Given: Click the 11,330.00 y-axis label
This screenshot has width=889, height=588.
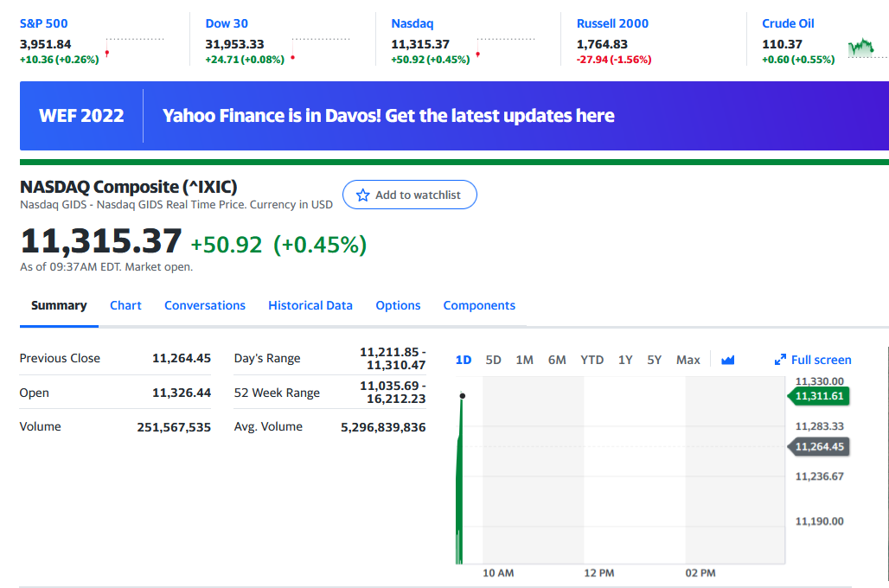Looking at the screenshot, I should pyautogui.click(x=819, y=381).
